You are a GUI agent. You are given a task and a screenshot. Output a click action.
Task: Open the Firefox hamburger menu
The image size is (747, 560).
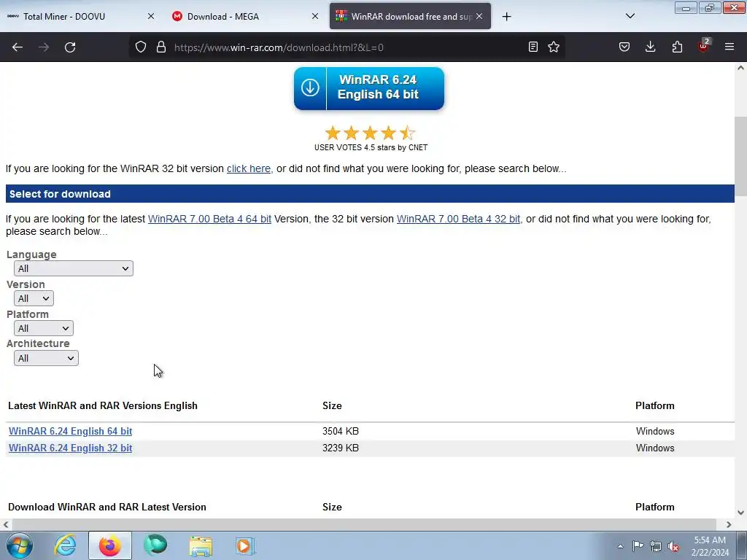coord(729,47)
